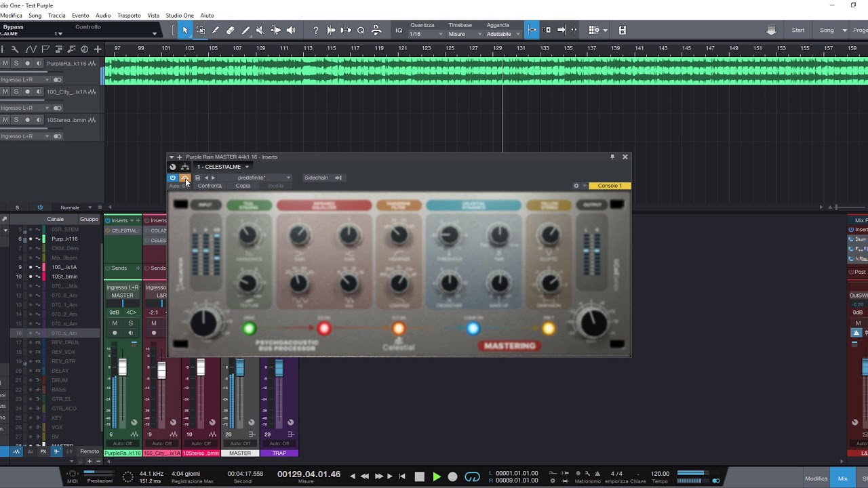Open the Song page dropdown arrow
868x488 pixels.
pyautogui.click(x=845, y=30)
